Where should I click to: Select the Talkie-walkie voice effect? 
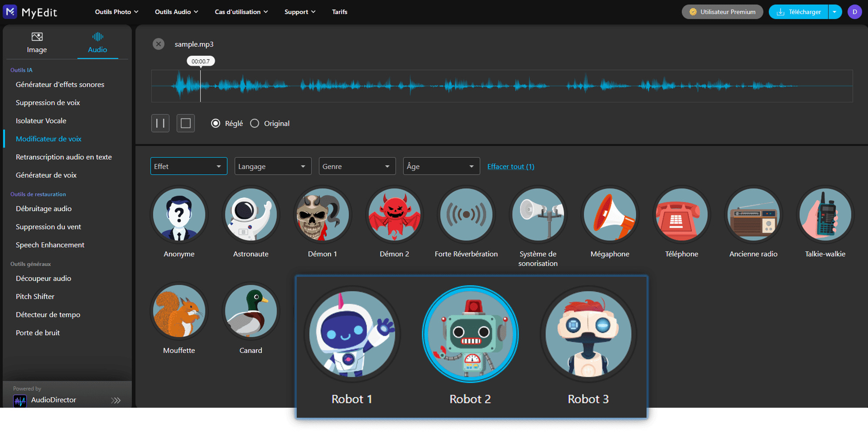pyautogui.click(x=824, y=215)
